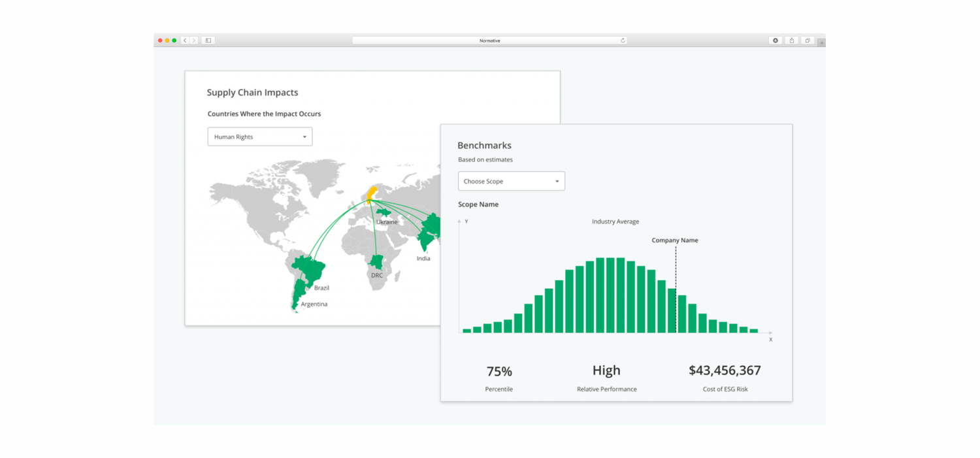
Task: Go forward with the Safari forward arrow
Action: click(193, 41)
